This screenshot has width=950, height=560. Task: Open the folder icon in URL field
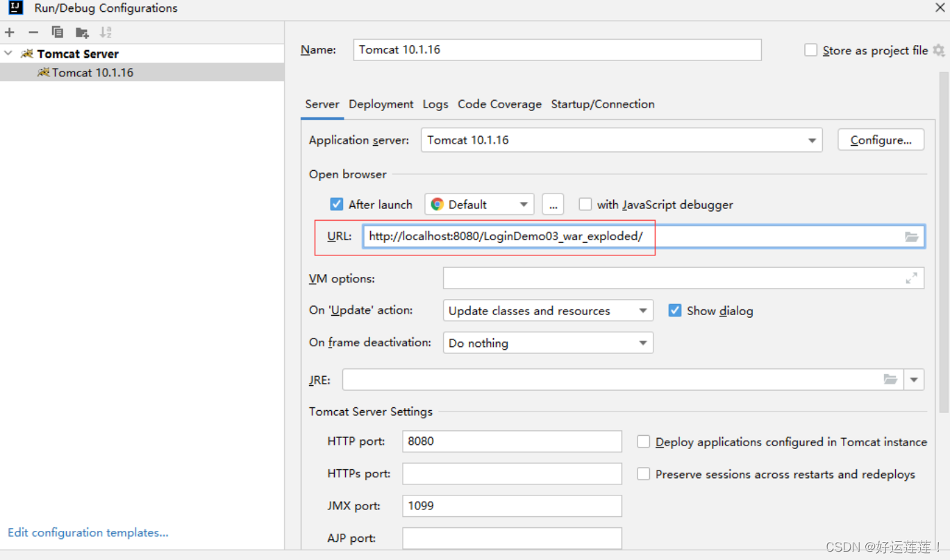(912, 237)
